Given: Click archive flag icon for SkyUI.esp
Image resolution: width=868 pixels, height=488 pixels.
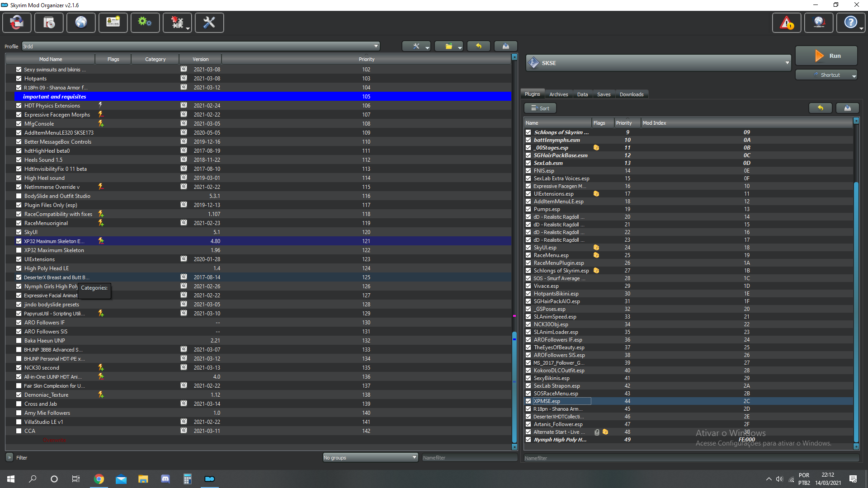Looking at the screenshot, I should pyautogui.click(x=596, y=248).
